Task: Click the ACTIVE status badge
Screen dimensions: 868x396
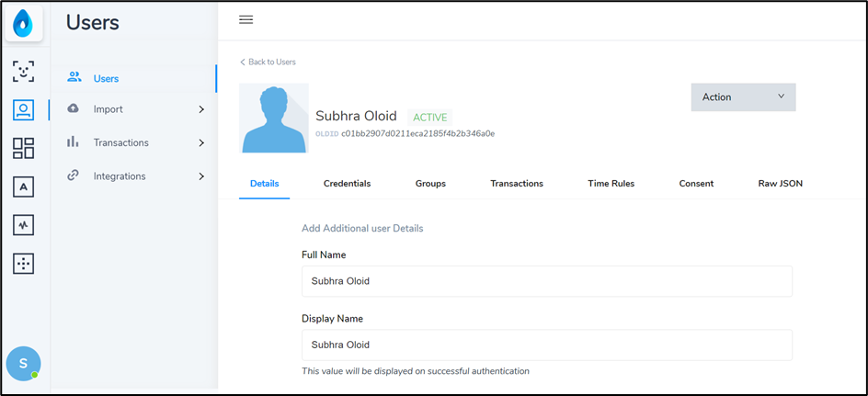Action: coord(430,118)
